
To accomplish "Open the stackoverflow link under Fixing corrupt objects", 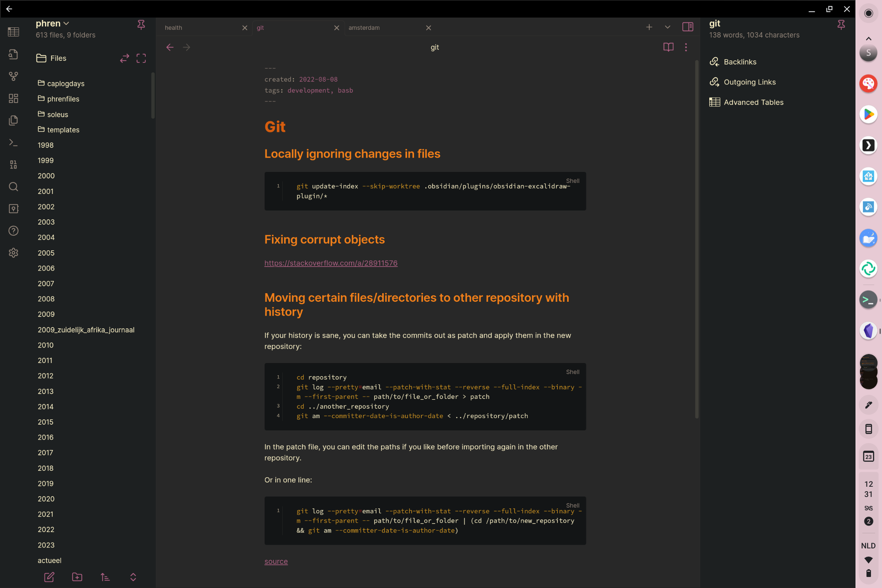I will (x=330, y=263).
